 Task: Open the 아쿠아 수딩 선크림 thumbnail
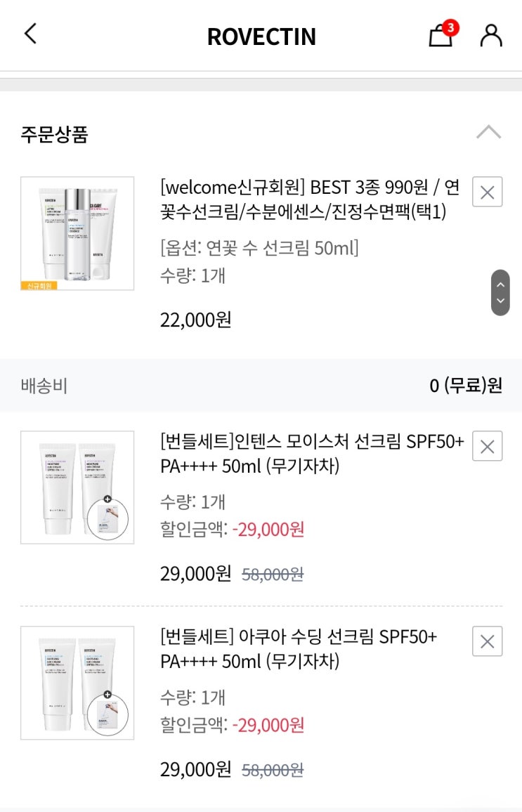click(x=77, y=682)
